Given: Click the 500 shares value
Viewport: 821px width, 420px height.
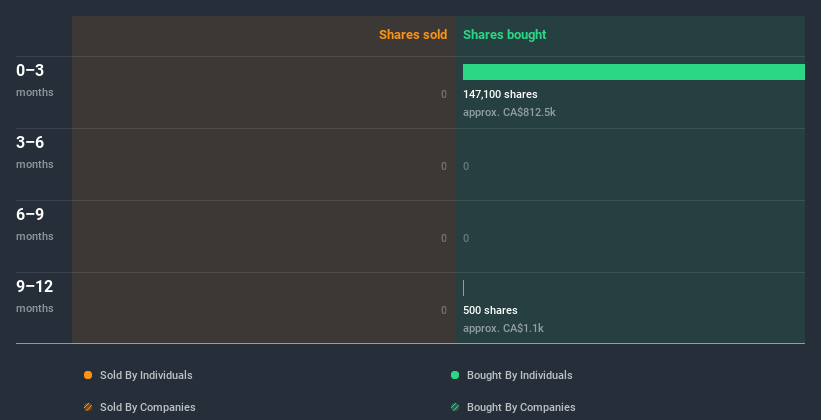Looking at the screenshot, I should point(490,310).
